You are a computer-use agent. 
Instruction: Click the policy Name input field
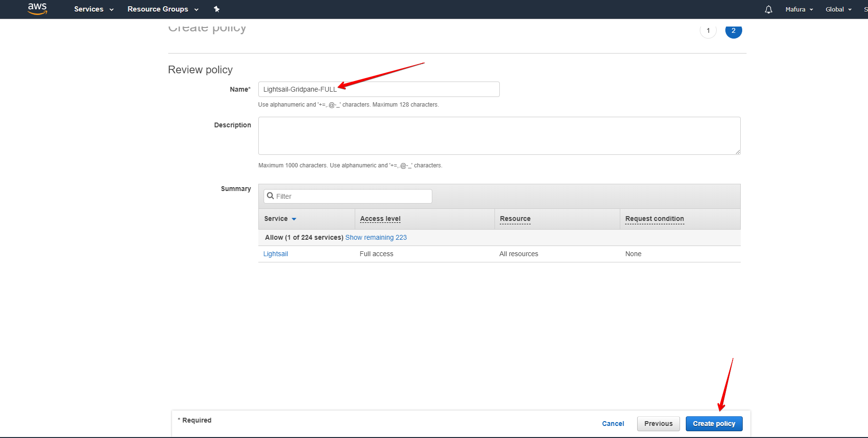coord(379,89)
